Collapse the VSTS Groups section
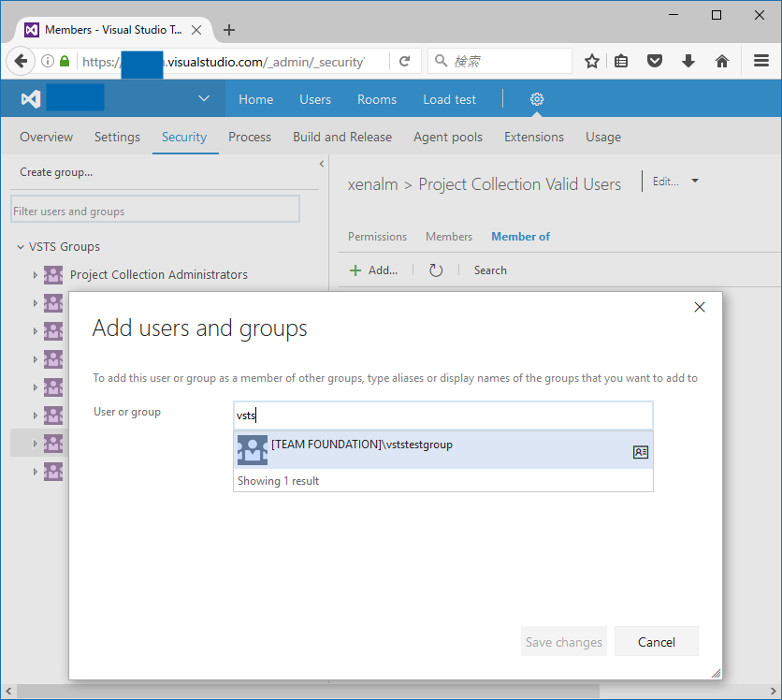The image size is (782, 700). (21, 247)
